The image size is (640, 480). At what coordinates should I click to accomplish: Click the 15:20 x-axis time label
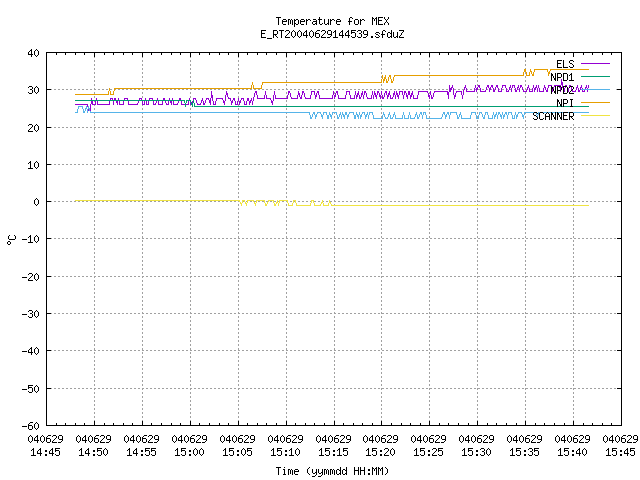pyautogui.click(x=380, y=452)
